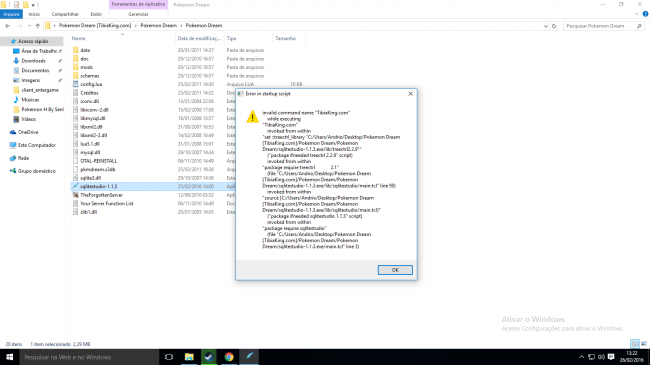This screenshot has width=650, height=365.
Task: Sort by Data de modificação column
Action: [199, 39]
